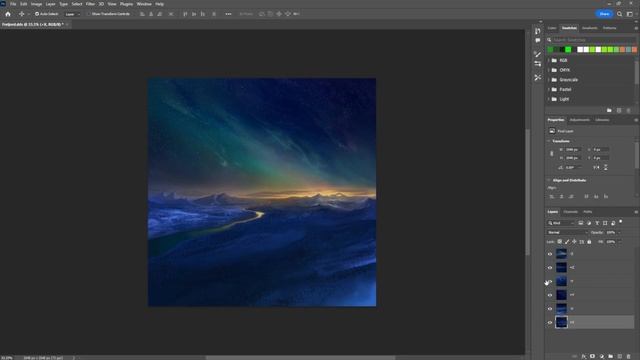640x360 pixels.
Task: Toggle visibility of the third layer
Action: click(x=550, y=281)
